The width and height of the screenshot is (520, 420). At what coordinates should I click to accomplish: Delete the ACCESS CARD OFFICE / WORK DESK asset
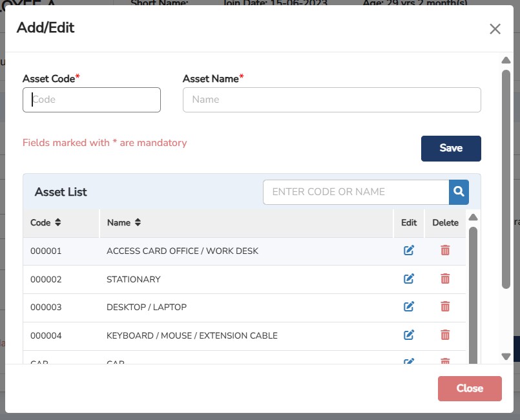445,251
